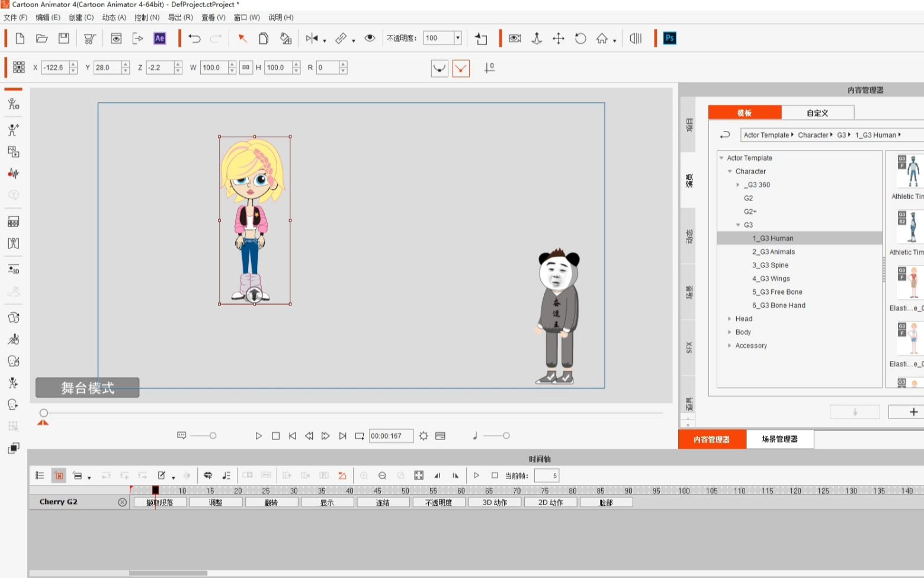Launch the Photoshop editor icon
This screenshot has width=924, height=578.
click(669, 39)
